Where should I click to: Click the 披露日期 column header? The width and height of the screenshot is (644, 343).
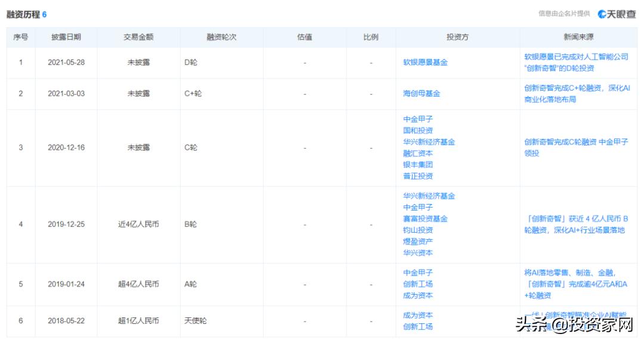click(x=66, y=37)
